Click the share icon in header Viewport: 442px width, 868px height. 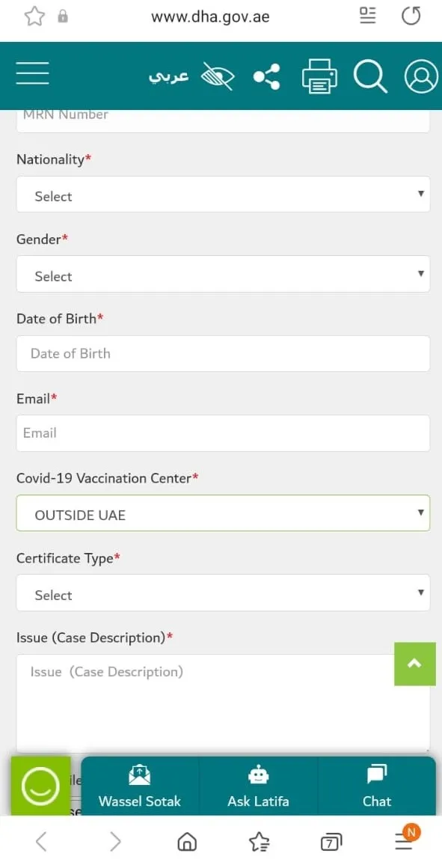point(267,76)
